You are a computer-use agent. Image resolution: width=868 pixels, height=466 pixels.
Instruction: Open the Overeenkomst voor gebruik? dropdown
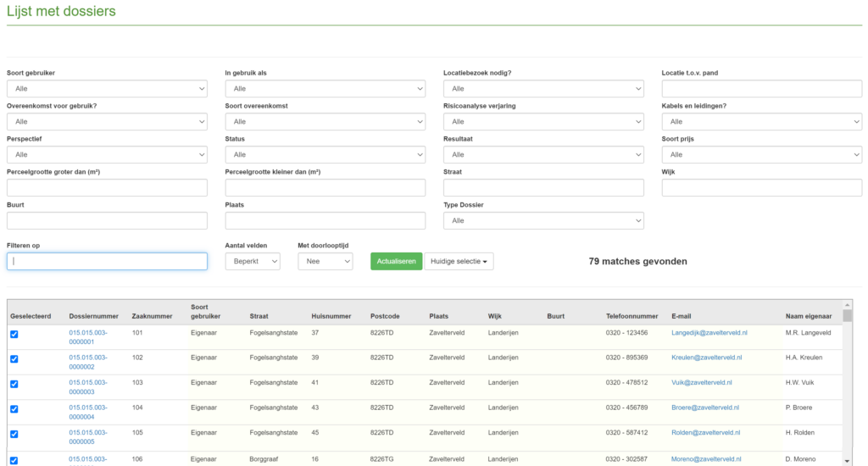click(107, 122)
